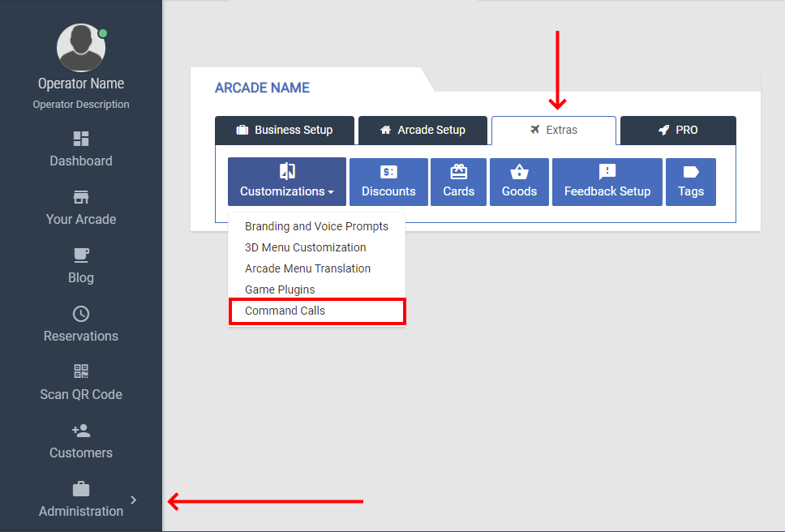Click the Cards gift card icon

point(458,172)
